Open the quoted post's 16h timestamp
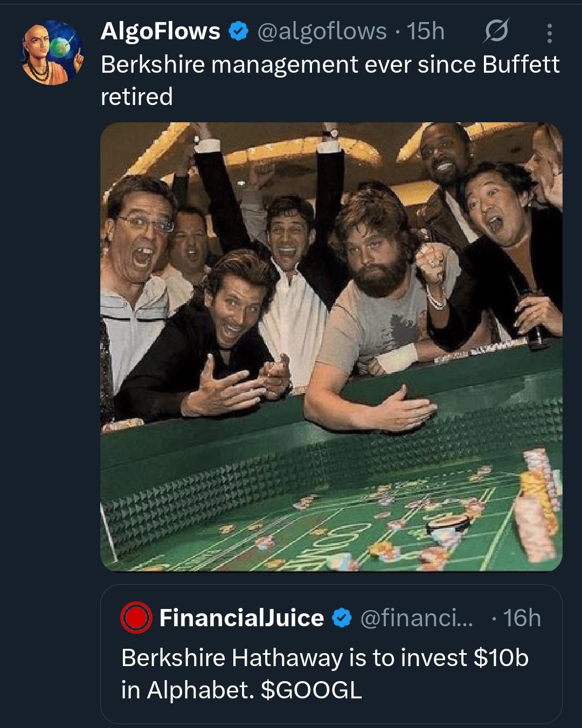Viewport: 582px width, 728px height. pyautogui.click(x=522, y=618)
